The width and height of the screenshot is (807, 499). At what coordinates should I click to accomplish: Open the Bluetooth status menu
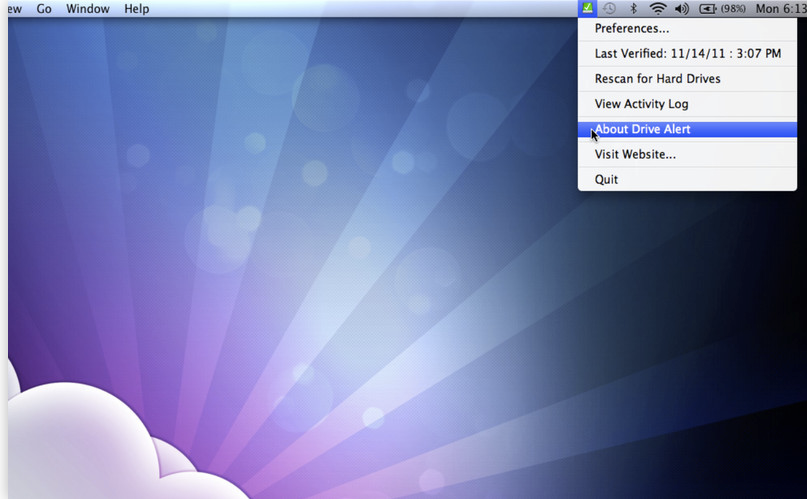pos(634,8)
